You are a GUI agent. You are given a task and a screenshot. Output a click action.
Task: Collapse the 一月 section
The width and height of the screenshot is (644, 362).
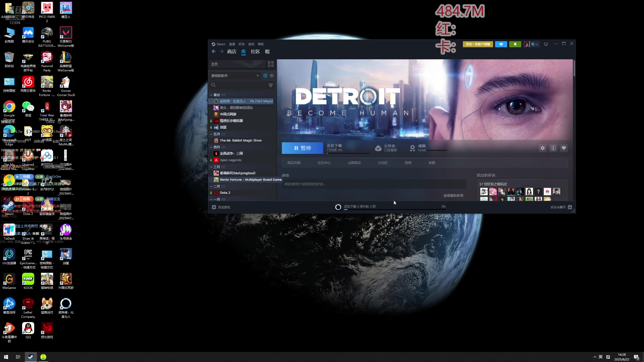pos(211,199)
